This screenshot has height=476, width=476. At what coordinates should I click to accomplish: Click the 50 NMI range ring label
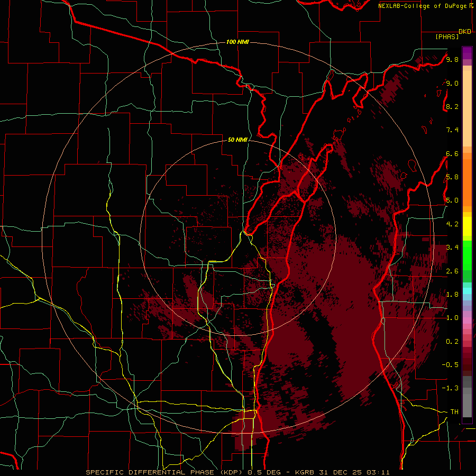click(237, 140)
